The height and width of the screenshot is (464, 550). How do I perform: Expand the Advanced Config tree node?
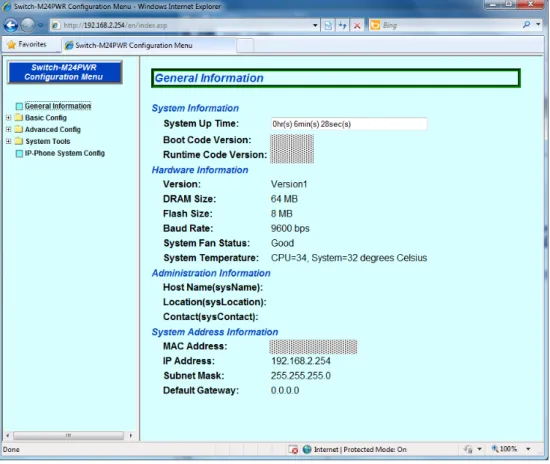8,129
